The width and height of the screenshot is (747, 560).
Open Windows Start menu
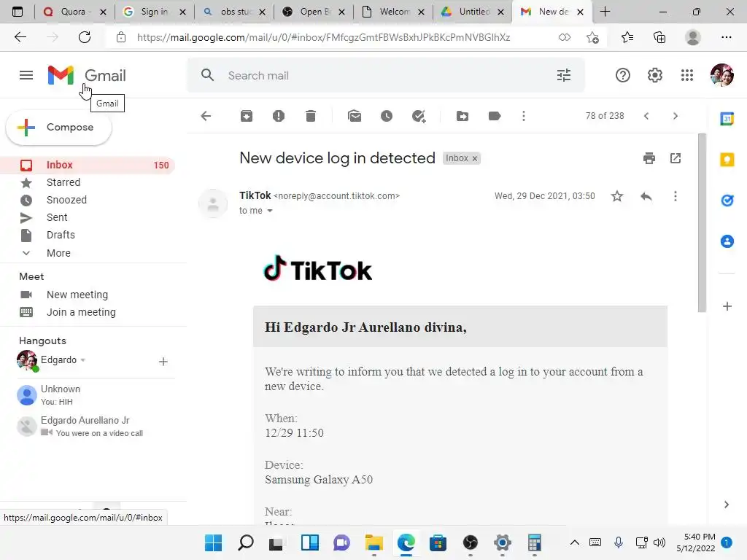pos(214,542)
